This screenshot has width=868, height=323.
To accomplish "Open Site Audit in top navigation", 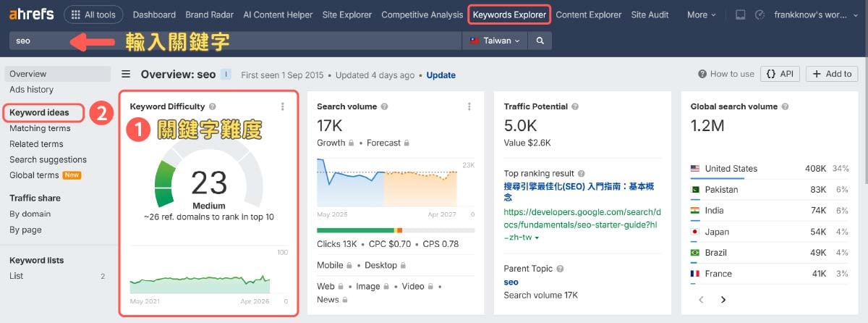I will tap(651, 14).
